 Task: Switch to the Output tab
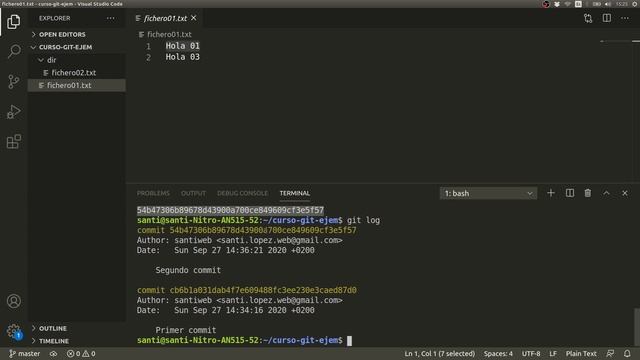193,193
